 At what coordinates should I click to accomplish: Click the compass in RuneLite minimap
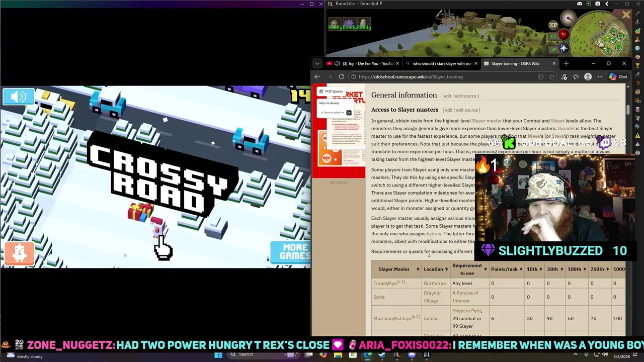click(x=569, y=18)
